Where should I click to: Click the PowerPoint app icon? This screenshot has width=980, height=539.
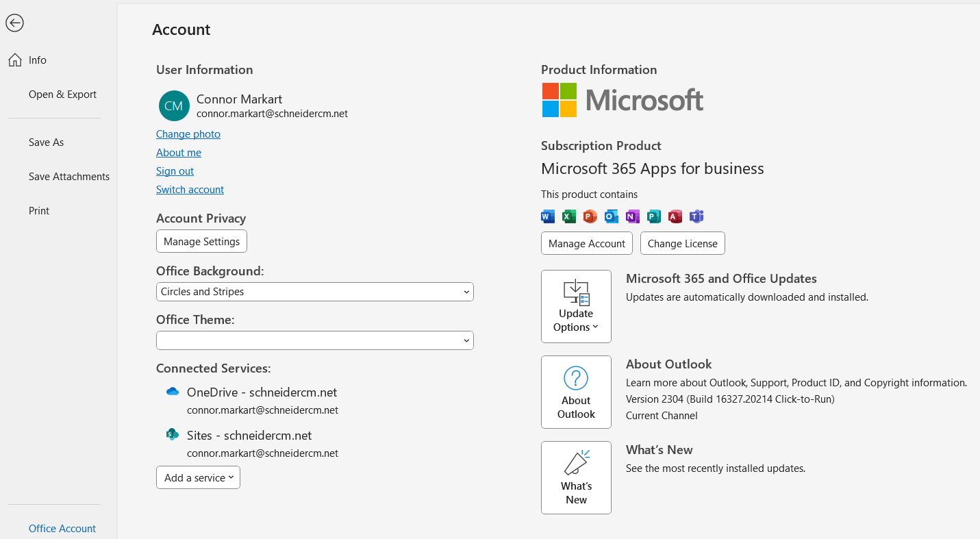[590, 216]
